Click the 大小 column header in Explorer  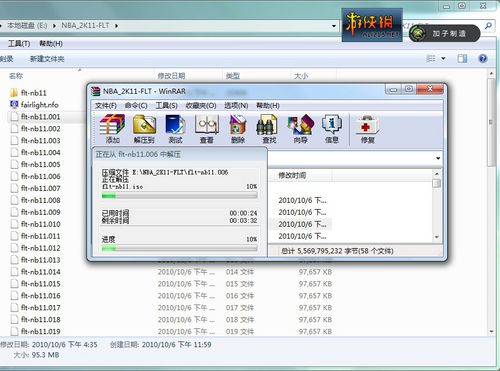[x=301, y=76]
